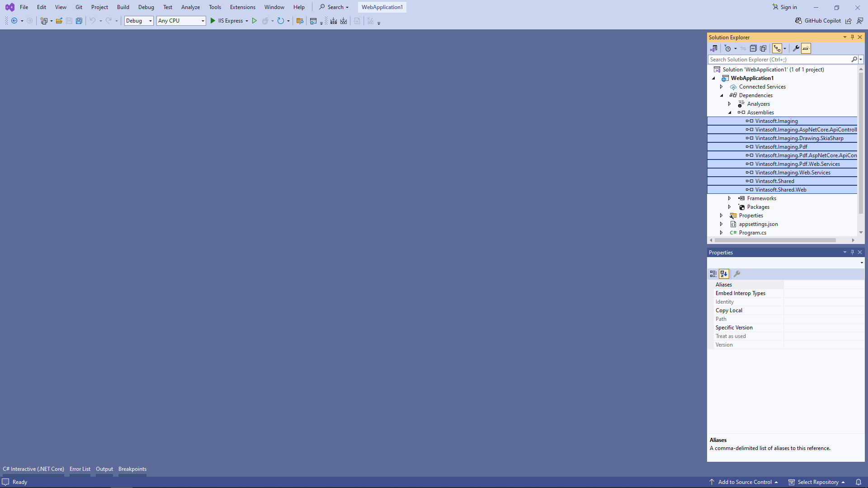868x488 pixels.
Task: Click the Property Pages wrench in Properties panel
Action: point(737,274)
